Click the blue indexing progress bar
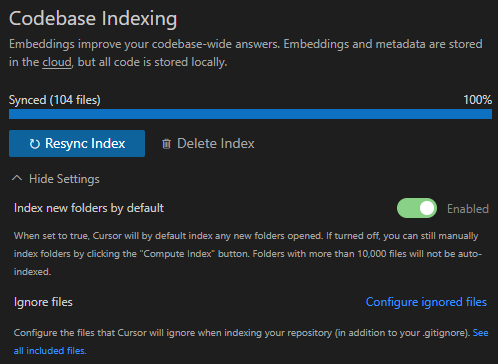The width and height of the screenshot is (498, 364). [250, 114]
